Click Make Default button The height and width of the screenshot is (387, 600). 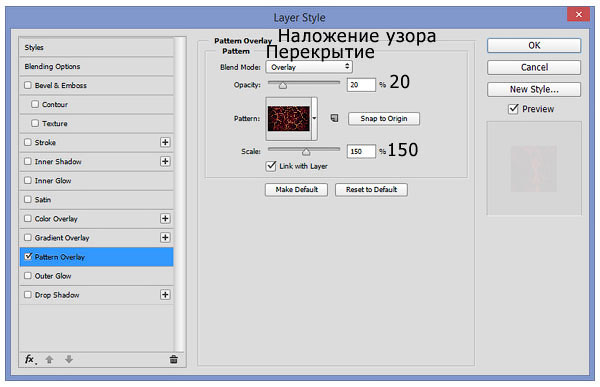296,189
